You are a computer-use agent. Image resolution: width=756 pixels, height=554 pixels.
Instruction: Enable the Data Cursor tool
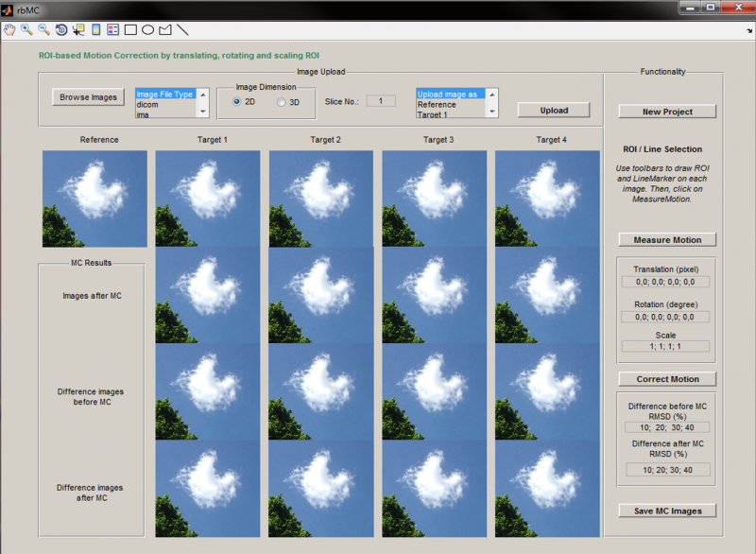pyautogui.click(x=78, y=29)
